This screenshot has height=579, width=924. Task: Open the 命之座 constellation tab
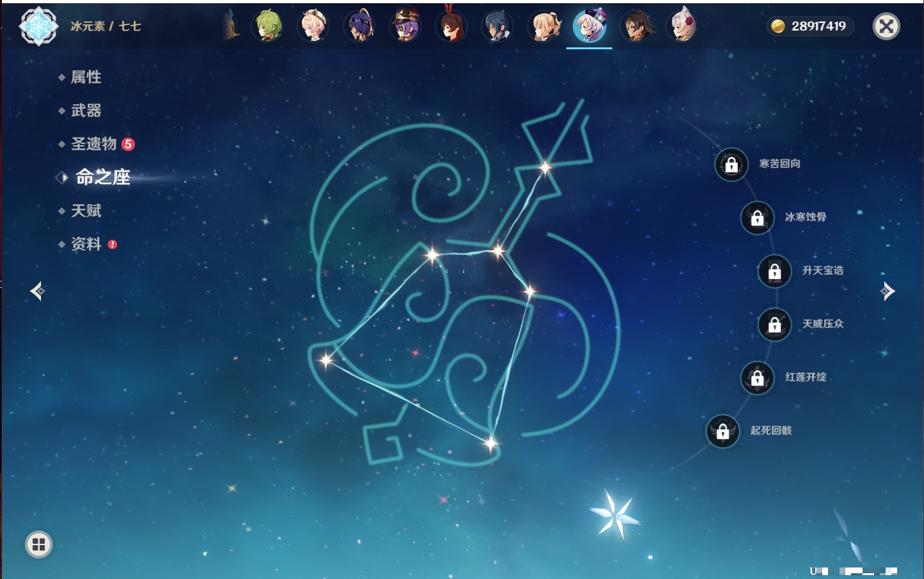tap(102, 177)
